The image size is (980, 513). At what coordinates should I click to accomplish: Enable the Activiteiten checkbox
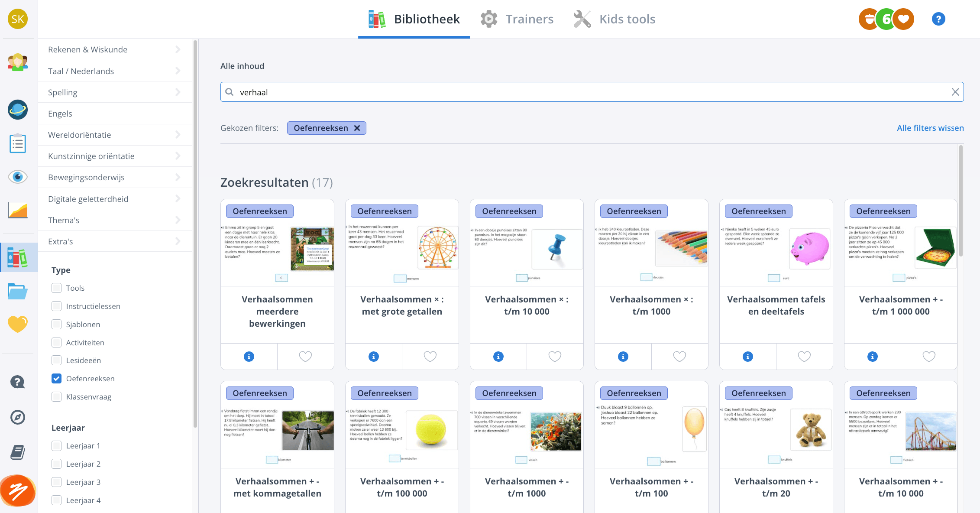tap(56, 343)
